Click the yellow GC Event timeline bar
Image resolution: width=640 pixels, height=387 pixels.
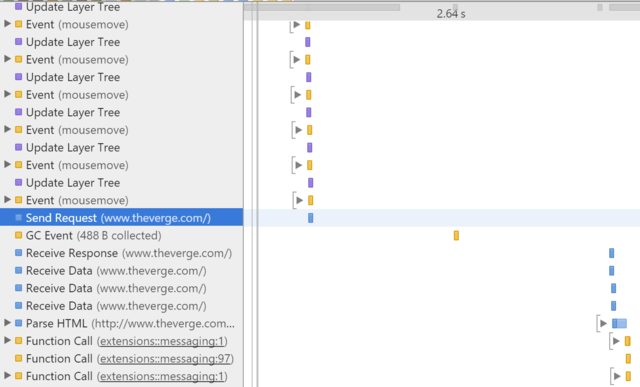456,236
